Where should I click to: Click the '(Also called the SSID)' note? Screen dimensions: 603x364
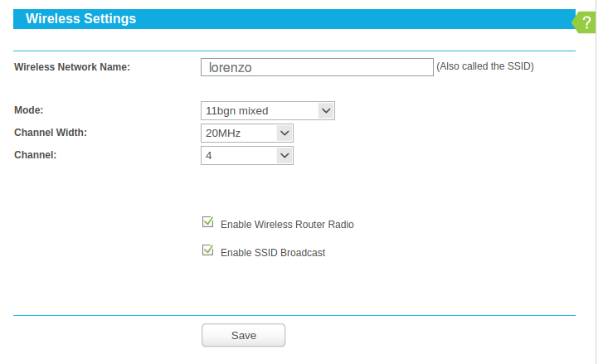(485, 66)
